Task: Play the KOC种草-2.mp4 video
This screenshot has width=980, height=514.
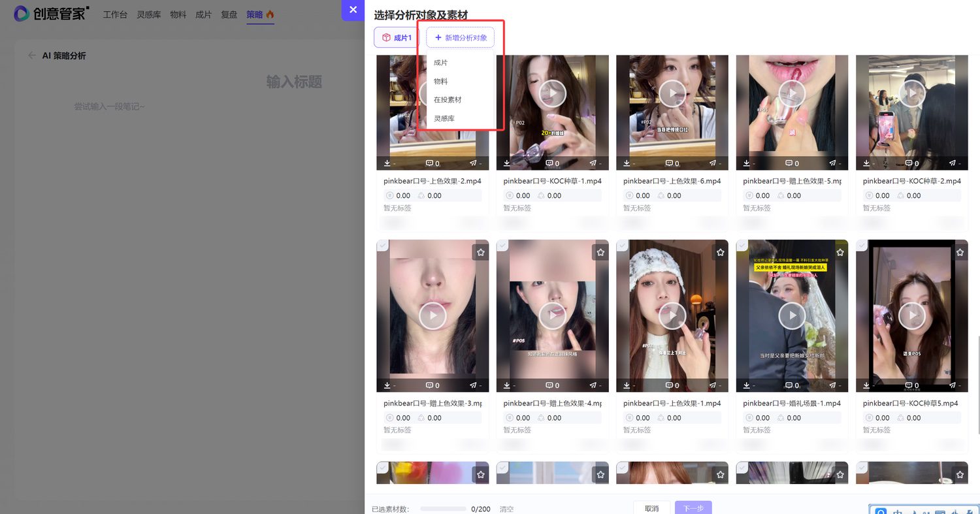Action: coord(912,93)
